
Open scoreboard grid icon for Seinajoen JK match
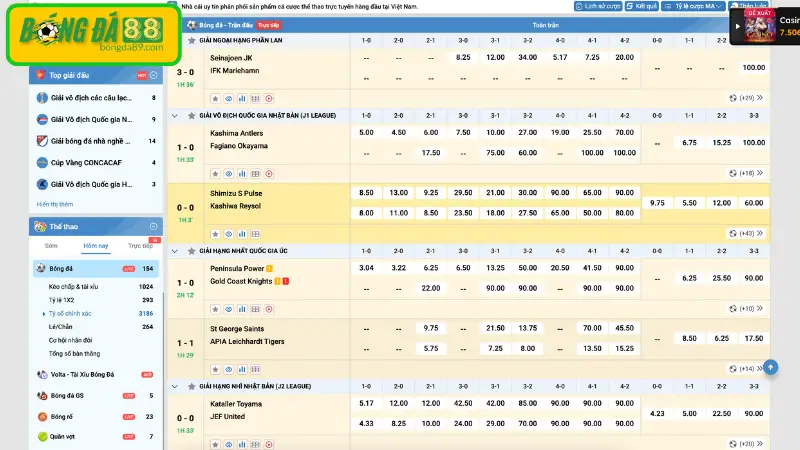tap(255, 98)
